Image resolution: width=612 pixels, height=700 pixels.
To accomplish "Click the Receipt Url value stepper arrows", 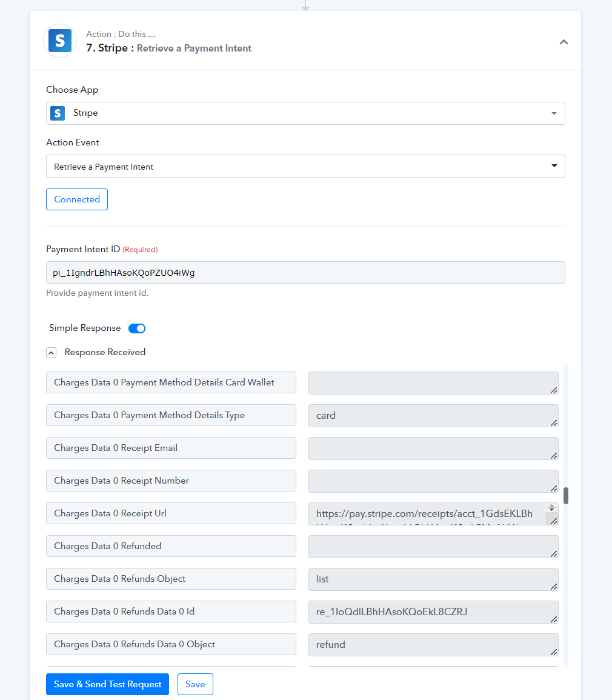I will coord(551,508).
